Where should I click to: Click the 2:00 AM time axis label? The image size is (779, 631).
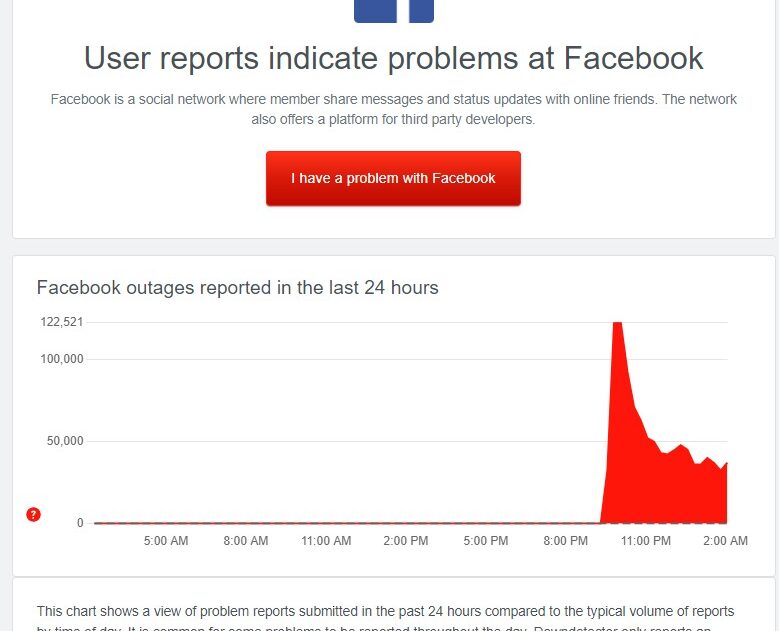[x=725, y=541]
